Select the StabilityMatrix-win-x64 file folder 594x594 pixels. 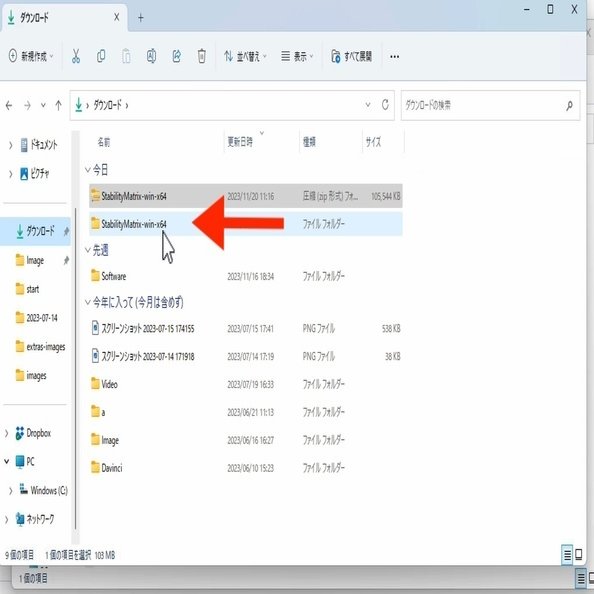click(245, 224)
